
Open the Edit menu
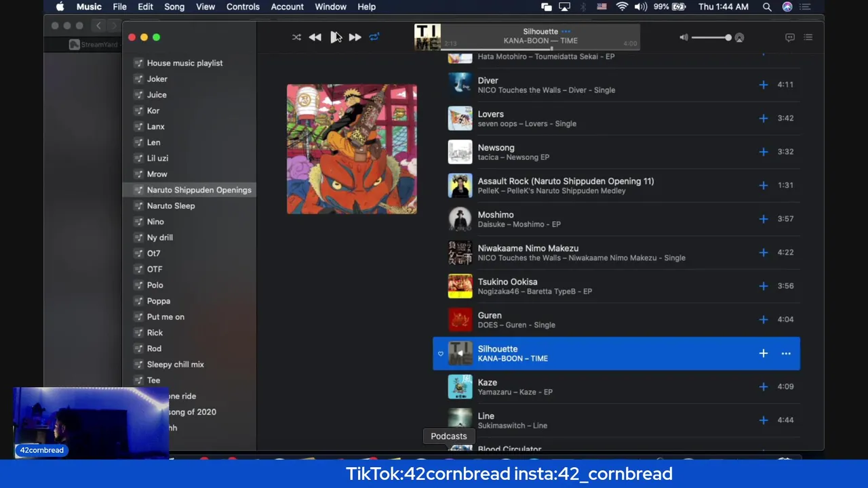click(x=145, y=7)
